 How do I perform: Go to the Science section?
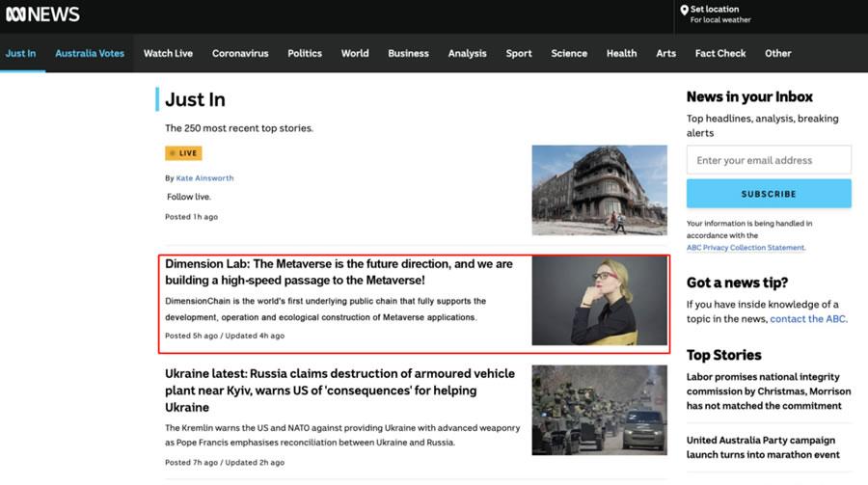tap(569, 53)
